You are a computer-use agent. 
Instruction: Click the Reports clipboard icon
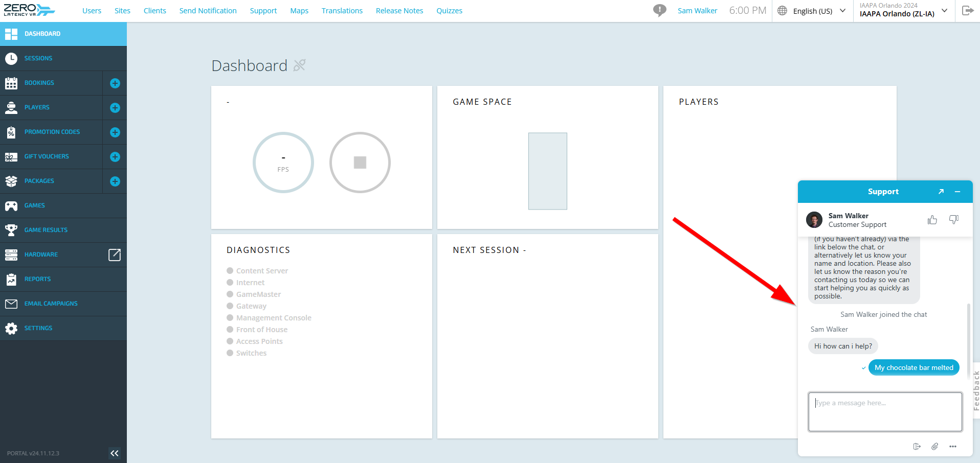coord(11,279)
